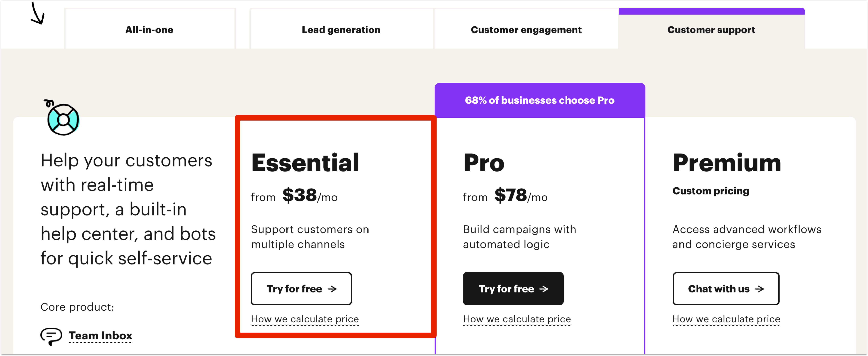Click arrow icon in Essential Try for free
868x356 pixels.
332,289
